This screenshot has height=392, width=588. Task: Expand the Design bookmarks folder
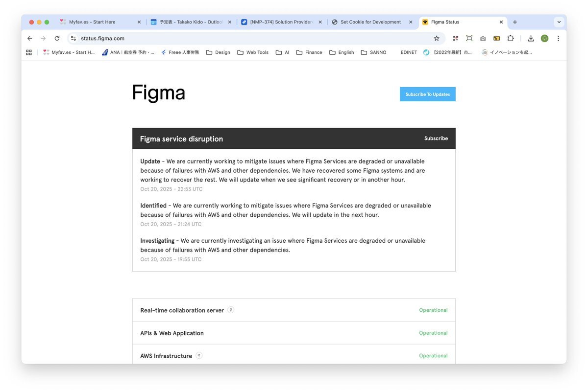click(218, 52)
